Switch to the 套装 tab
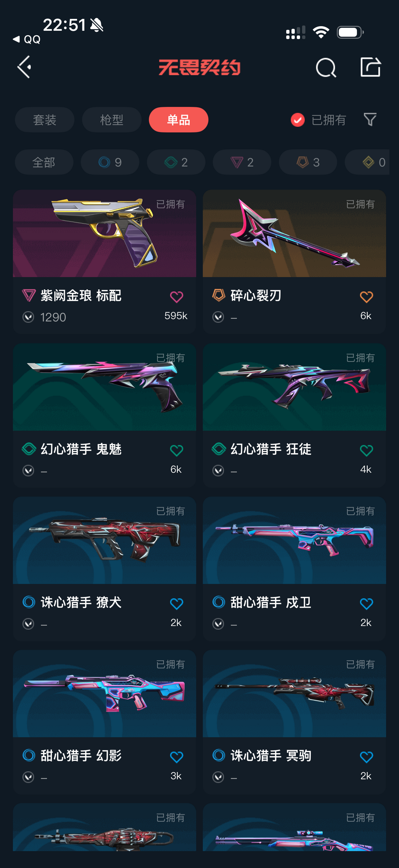This screenshot has width=399, height=868. pyautogui.click(x=45, y=120)
